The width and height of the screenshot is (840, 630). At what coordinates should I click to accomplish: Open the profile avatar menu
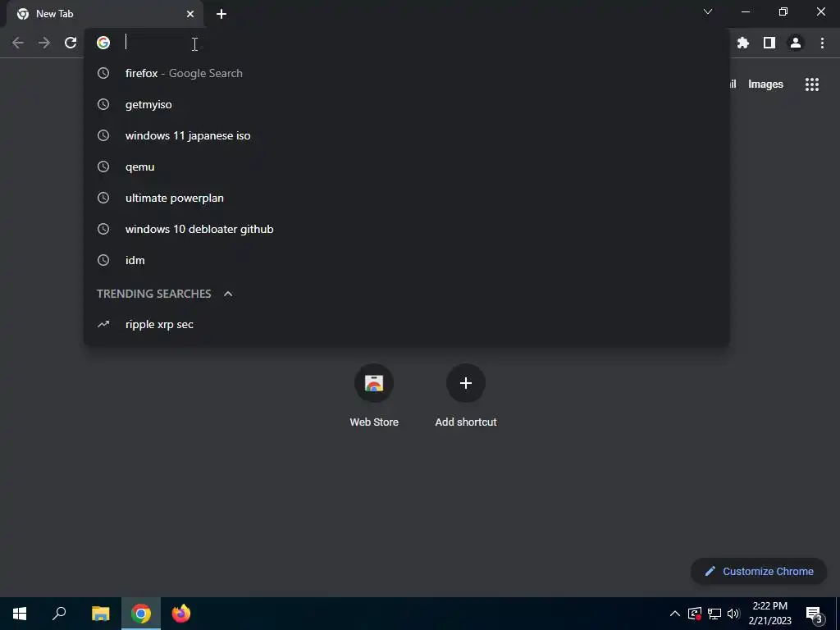pos(795,43)
